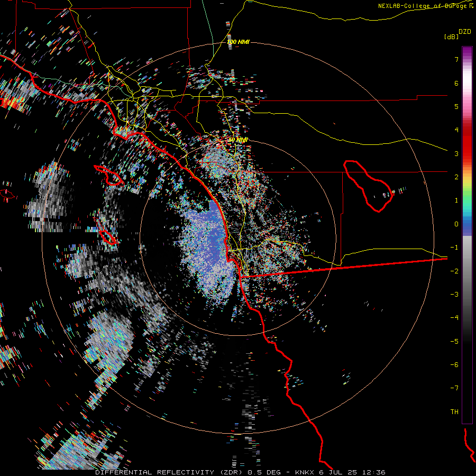Click the (ZDR) abbreviation in the caption
Image resolution: width=476 pixels, height=476 pixels.
coord(232,472)
